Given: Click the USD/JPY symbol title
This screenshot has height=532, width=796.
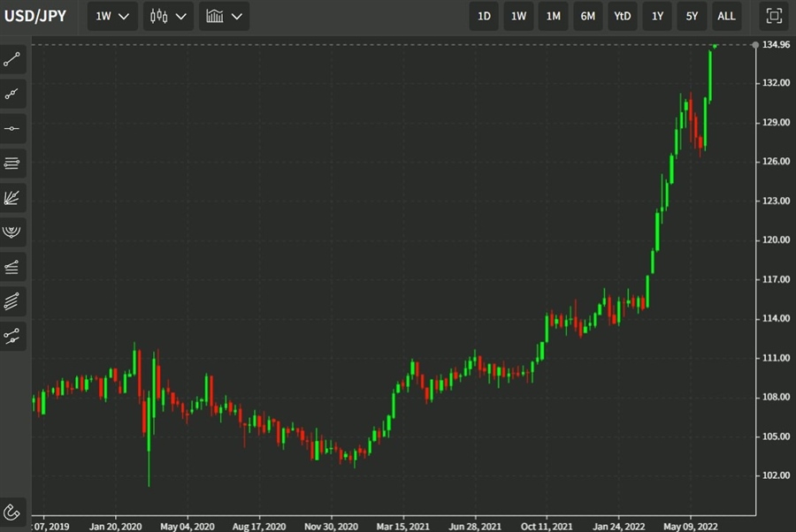Looking at the screenshot, I should (x=35, y=16).
